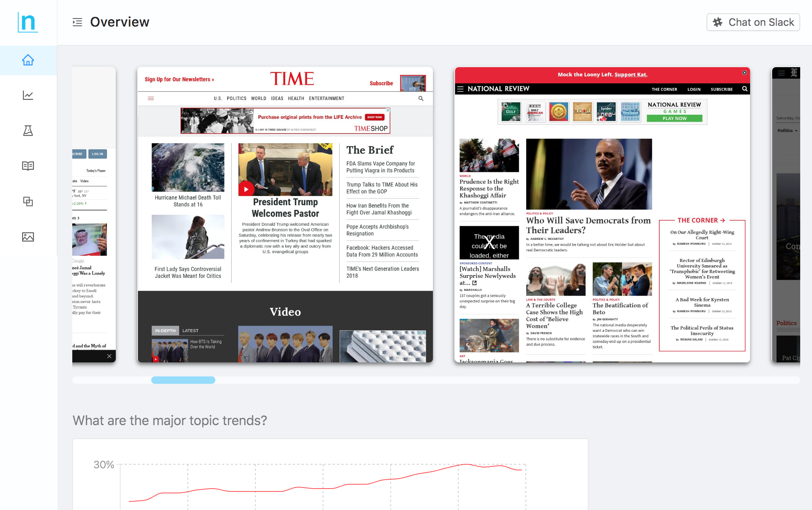Click National Review 'SUBSCRIBE' link

[x=722, y=89]
